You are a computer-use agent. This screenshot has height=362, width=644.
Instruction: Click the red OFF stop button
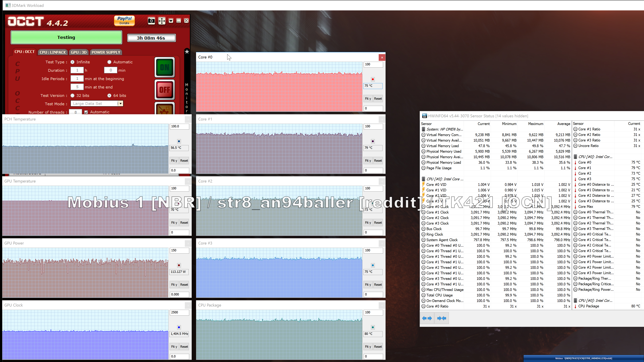coord(165,90)
